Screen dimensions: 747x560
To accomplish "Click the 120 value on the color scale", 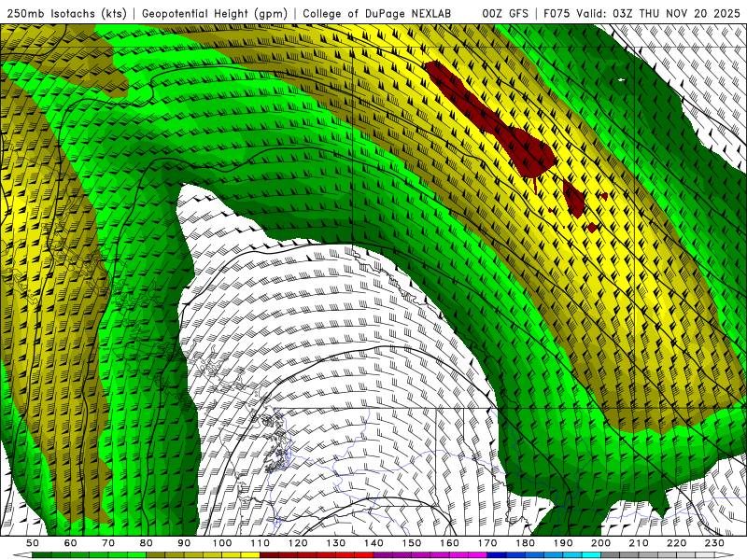I will tap(298, 543).
